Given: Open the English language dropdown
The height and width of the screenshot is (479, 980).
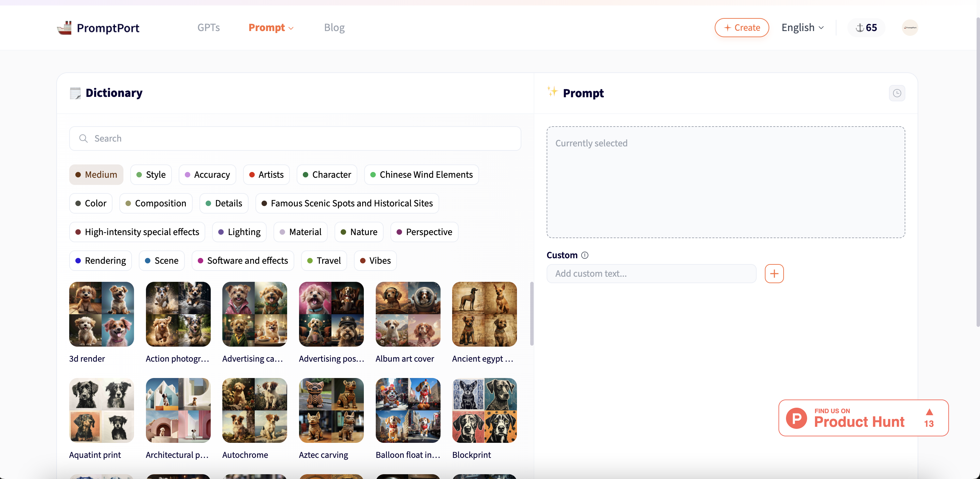Looking at the screenshot, I should 802,27.
